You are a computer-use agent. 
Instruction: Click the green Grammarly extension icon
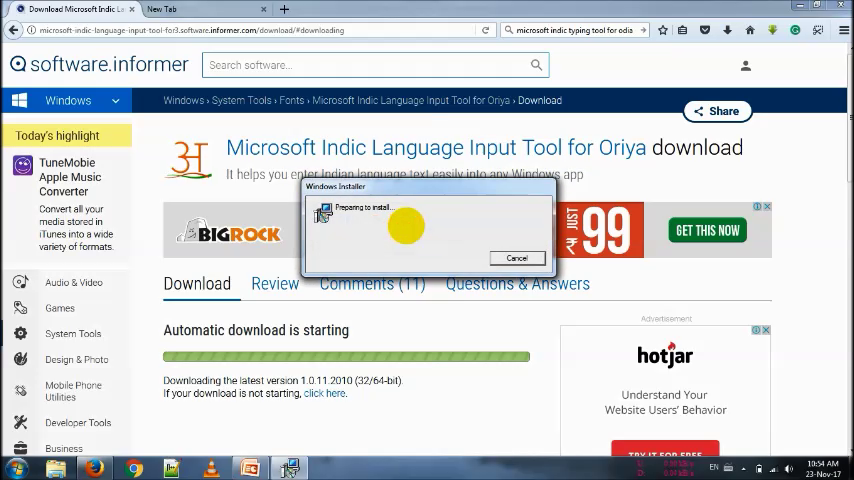pyautogui.click(x=795, y=31)
